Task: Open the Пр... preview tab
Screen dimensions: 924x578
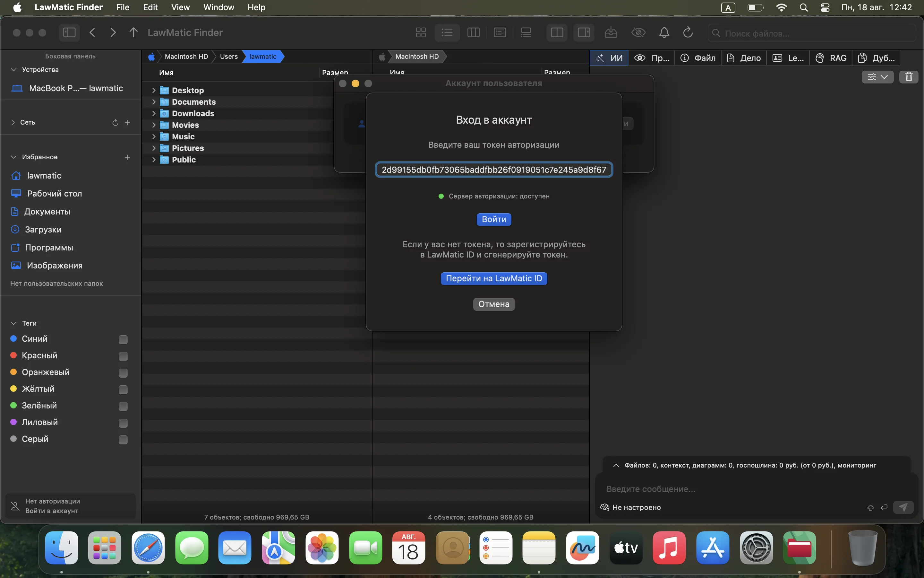Action: point(651,58)
